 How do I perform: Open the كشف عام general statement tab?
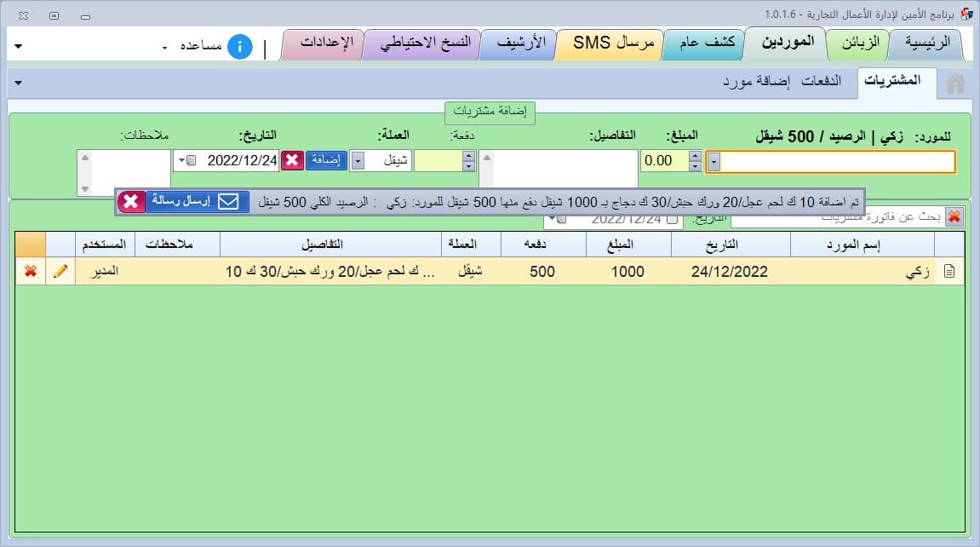pos(706,43)
